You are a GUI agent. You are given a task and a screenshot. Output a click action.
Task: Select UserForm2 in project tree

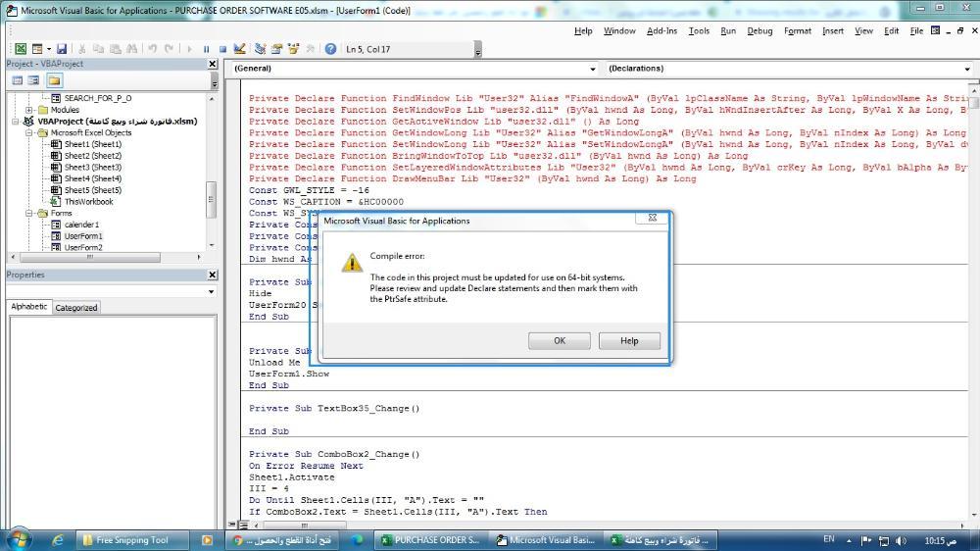pos(83,248)
